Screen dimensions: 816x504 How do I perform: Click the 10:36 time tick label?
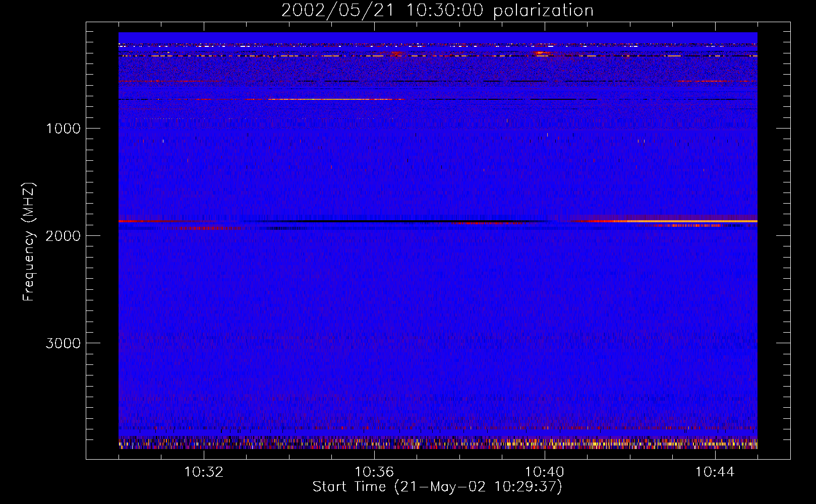pyautogui.click(x=374, y=472)
